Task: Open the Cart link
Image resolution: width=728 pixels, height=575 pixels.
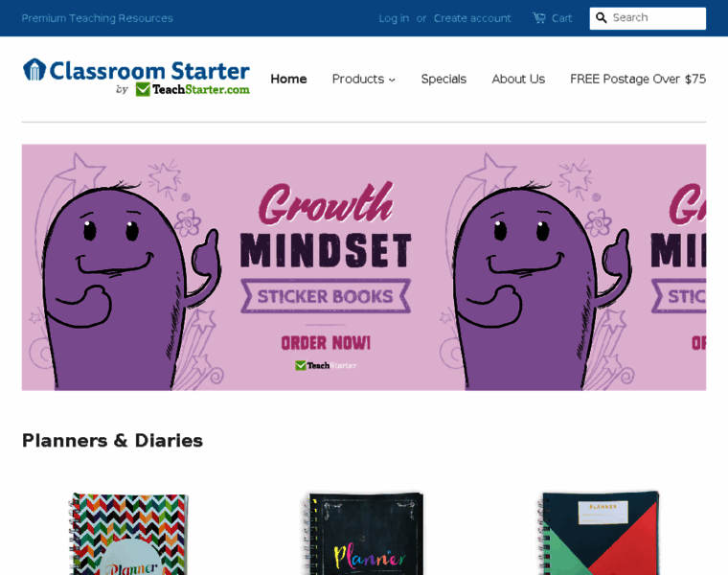Action: coord(561,18)
